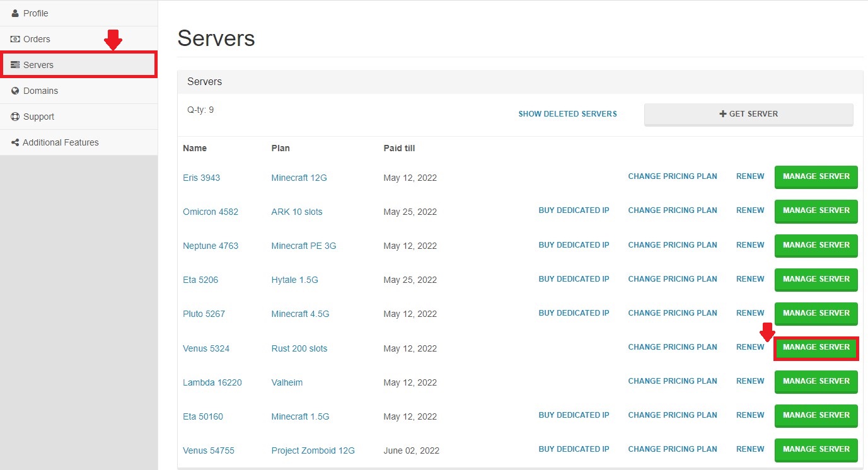Screen dimensions: 868x470
Task: Navigate to Orders via the sidebar menu
Action: pos(35,38)
